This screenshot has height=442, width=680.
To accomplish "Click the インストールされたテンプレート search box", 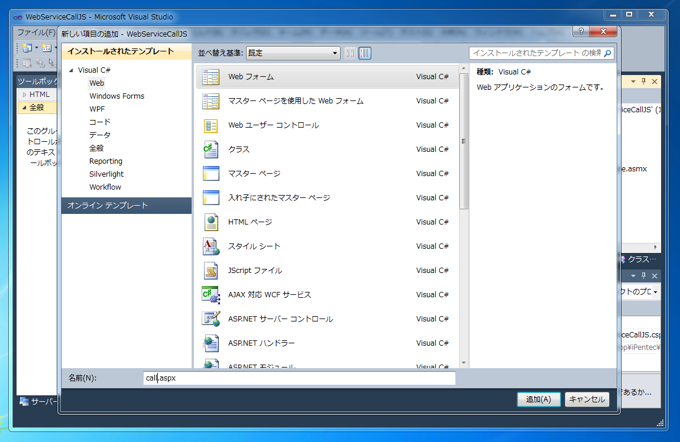I will click(x=537, y=53).
